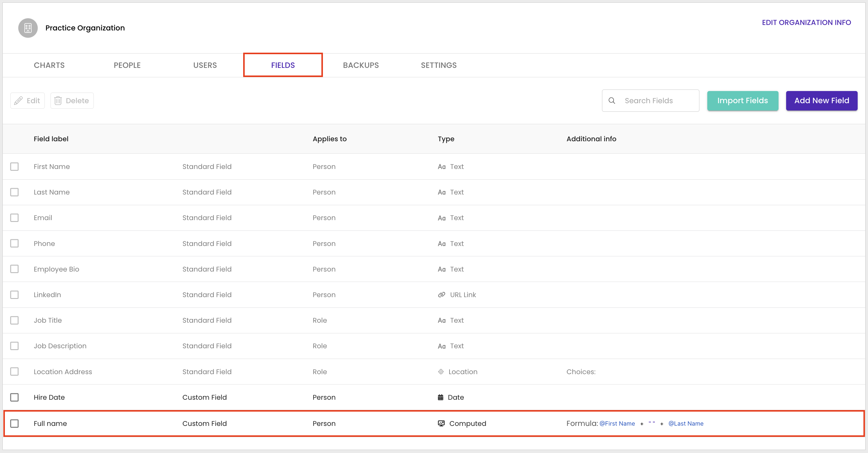Click the Computed type icon in Full name row
Image resolution: width=868 pixels, height=453 pixels.
[x=441, y=423]
